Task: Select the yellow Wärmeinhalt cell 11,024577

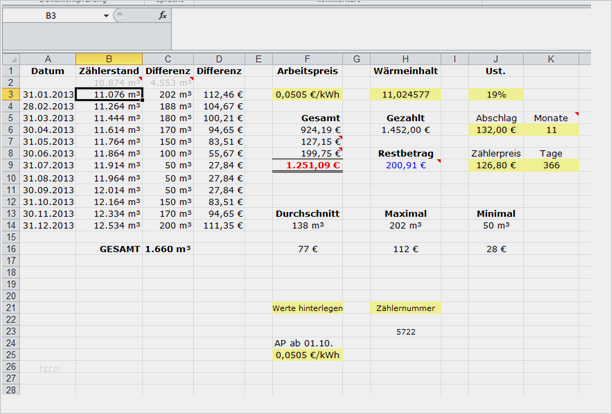Action: tap(404, 94)
